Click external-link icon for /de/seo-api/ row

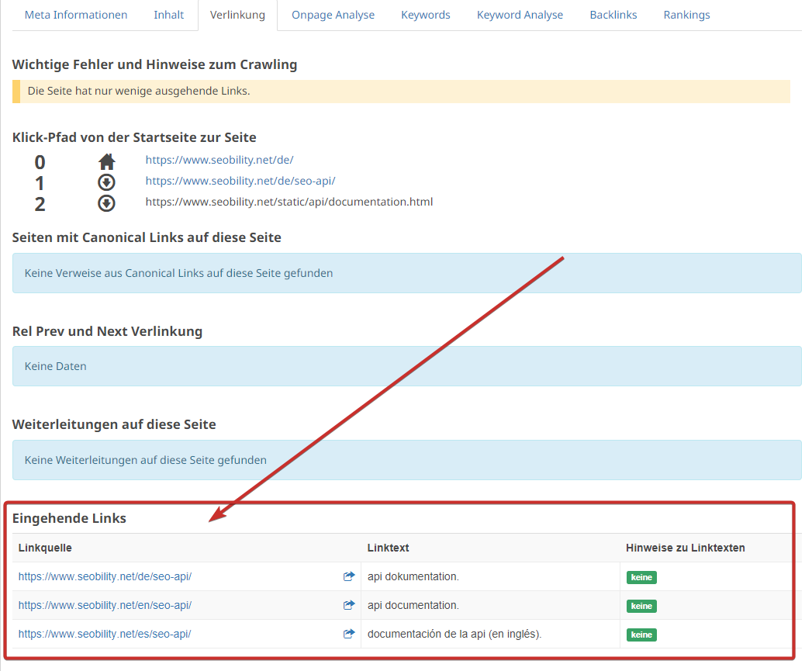click(x=349, y=576)
